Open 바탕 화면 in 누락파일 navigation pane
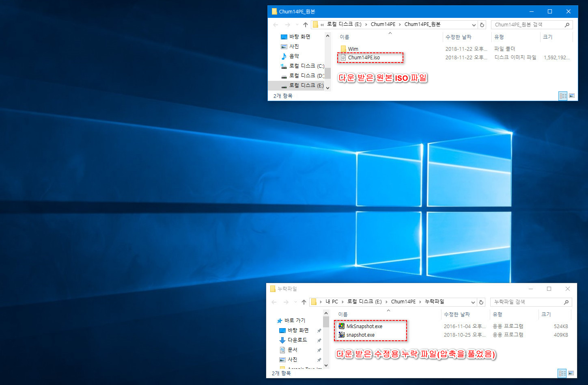Viewport: 588px width, 385px height. pyautogui.click(x=294, y=330)
